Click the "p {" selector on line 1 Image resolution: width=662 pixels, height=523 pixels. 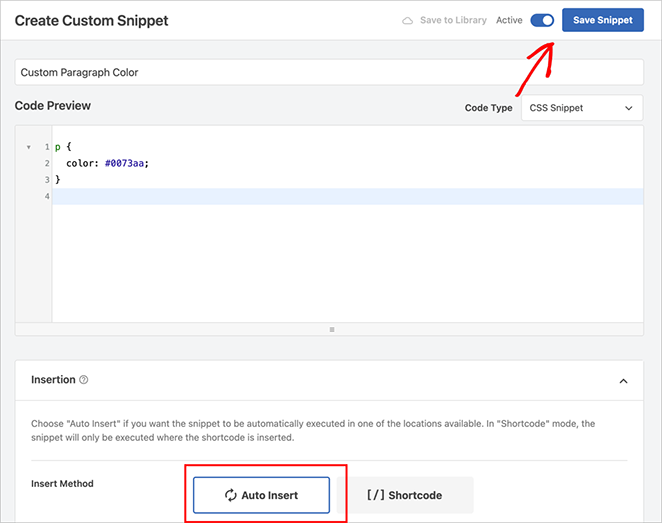coord(61,147)
